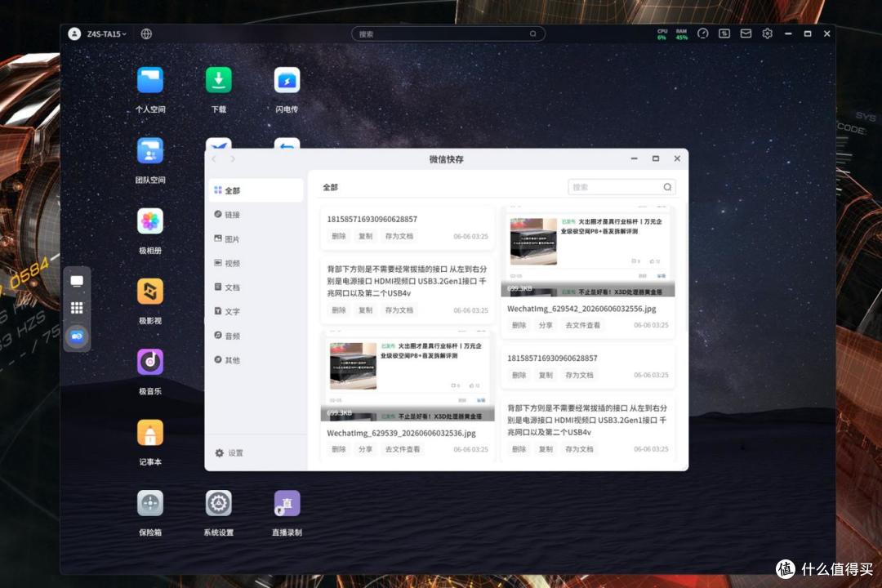Select the 微信快存 icon in left dock
882x588 pixels.
pyautogui.click(x=77, y=336)
